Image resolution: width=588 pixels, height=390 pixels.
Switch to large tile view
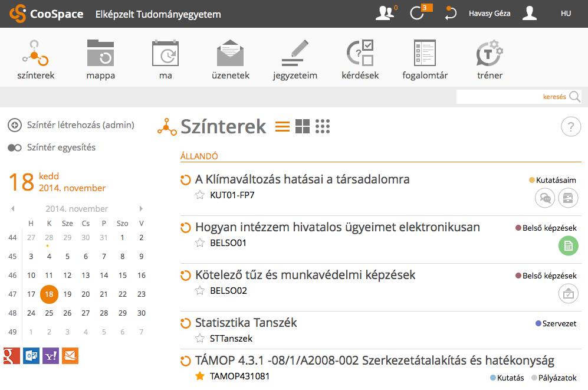(303, 126)
